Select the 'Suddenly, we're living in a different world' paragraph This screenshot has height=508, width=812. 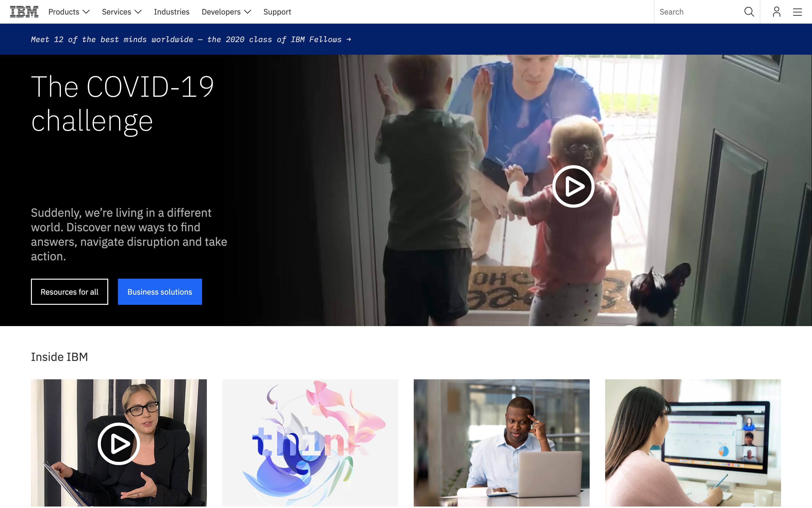[129, 234]
